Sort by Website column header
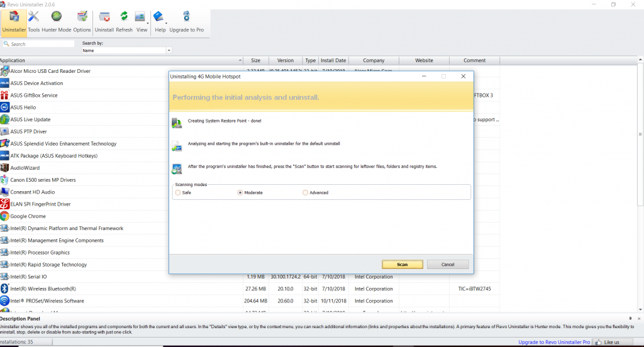Screen dimensions: 644x347 click(x=425, y=60)
